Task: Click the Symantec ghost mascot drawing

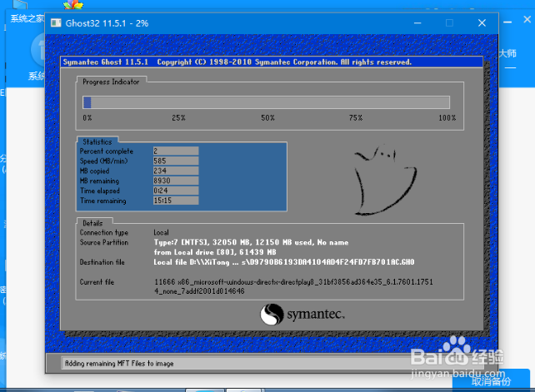Action: [385, 181]
